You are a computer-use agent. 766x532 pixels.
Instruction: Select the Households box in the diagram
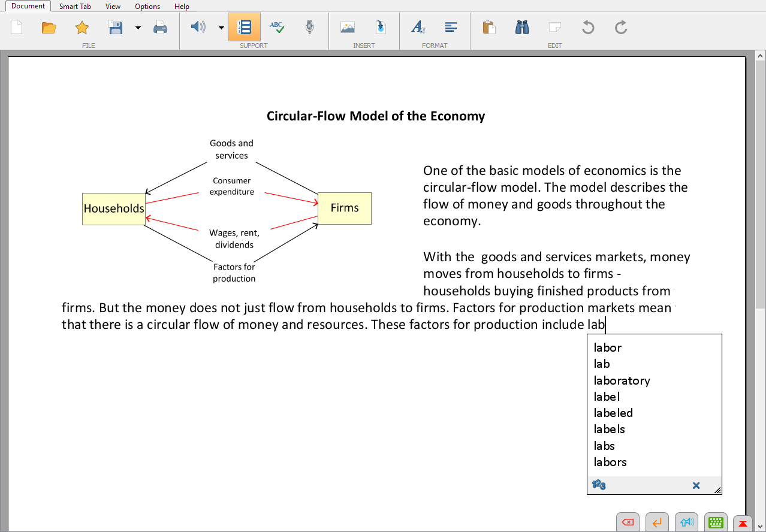(114, 208)
